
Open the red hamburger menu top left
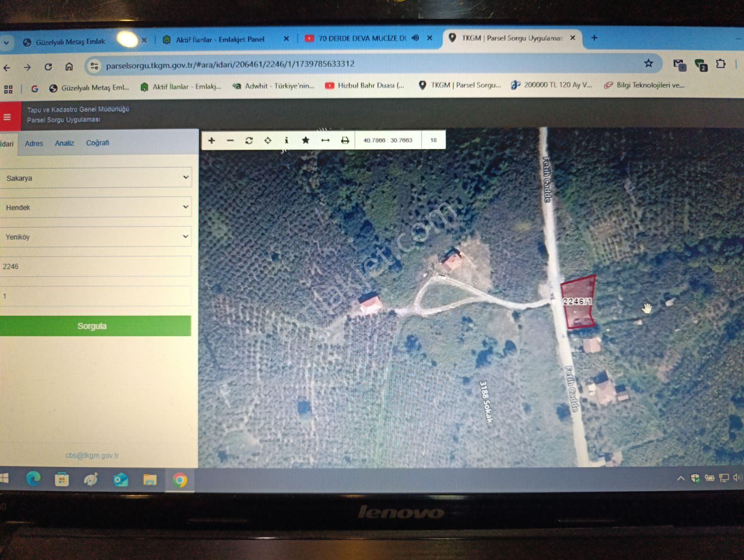[x=7, y=116]
